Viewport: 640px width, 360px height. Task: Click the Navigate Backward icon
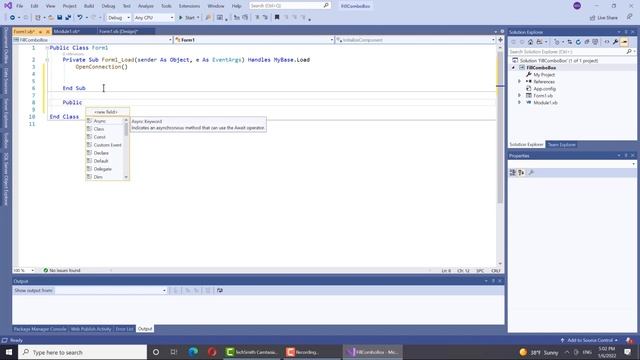(x=12, y=18)
